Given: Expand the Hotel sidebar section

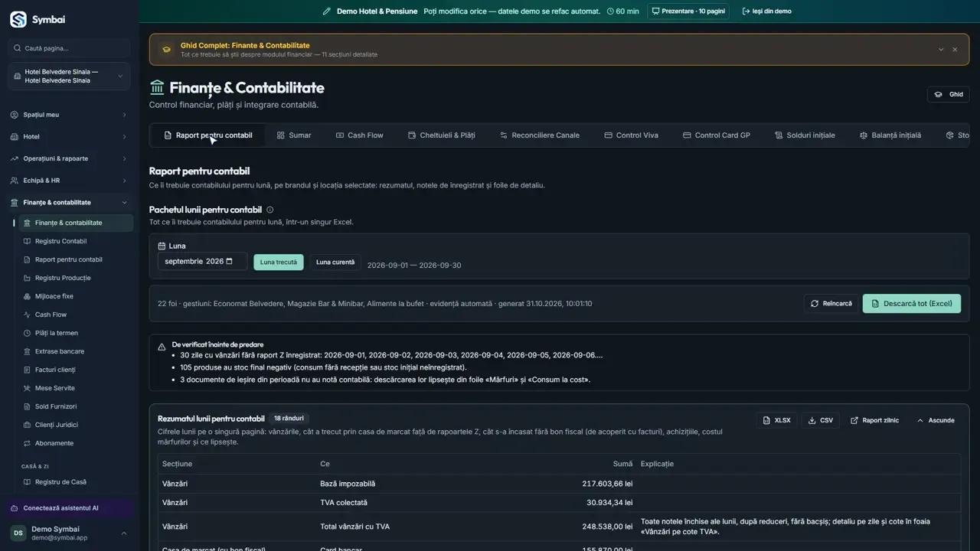Looking at the screenshot, I should tap(69, 137).
